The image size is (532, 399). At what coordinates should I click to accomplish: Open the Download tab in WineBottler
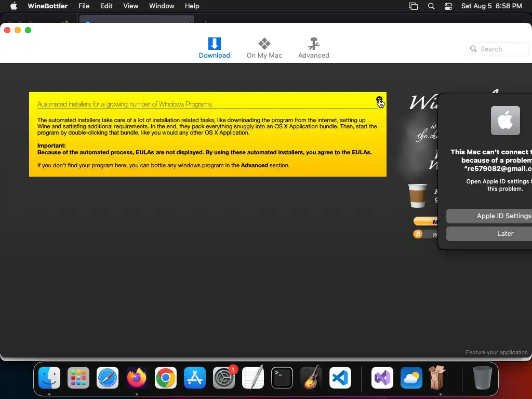(214, 48)
